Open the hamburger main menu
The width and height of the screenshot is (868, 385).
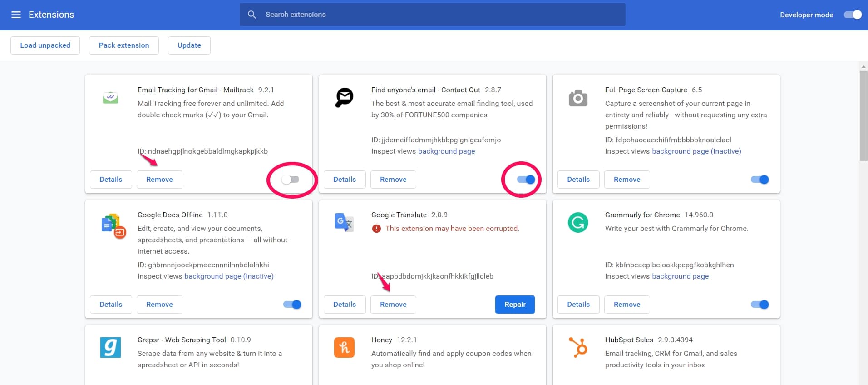tap(16, 15)
